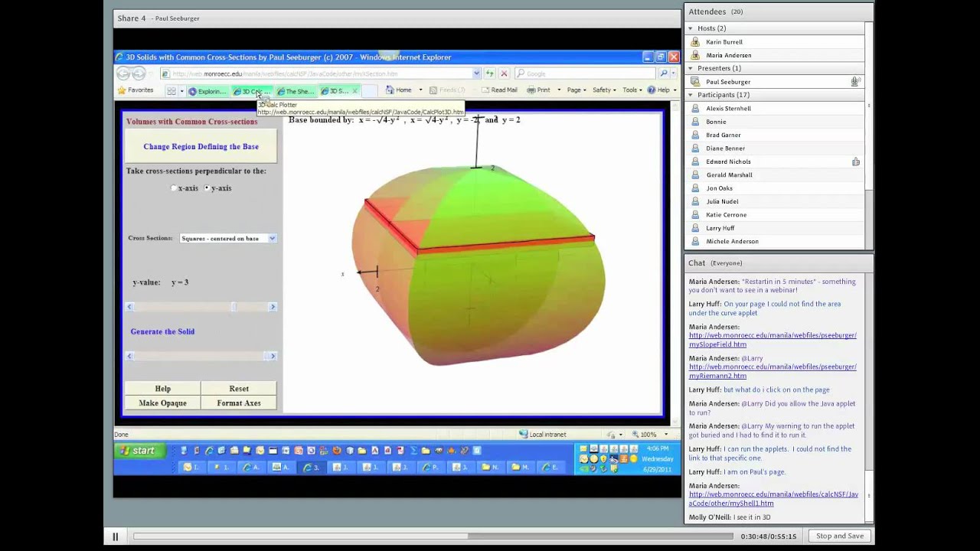Click Format Axes button
This screenshot has width=980, height=551.
click(x=239, y=403)
